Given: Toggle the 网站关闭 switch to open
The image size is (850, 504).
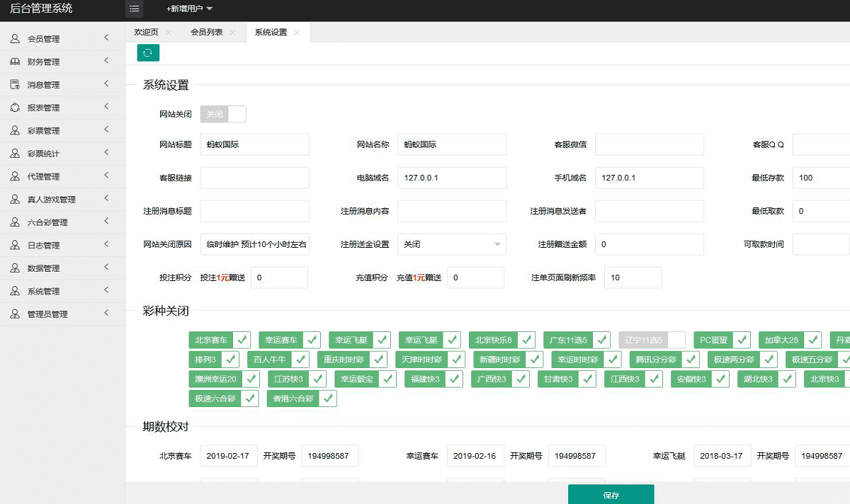Looking at the screenshot, I should [223, 114].
